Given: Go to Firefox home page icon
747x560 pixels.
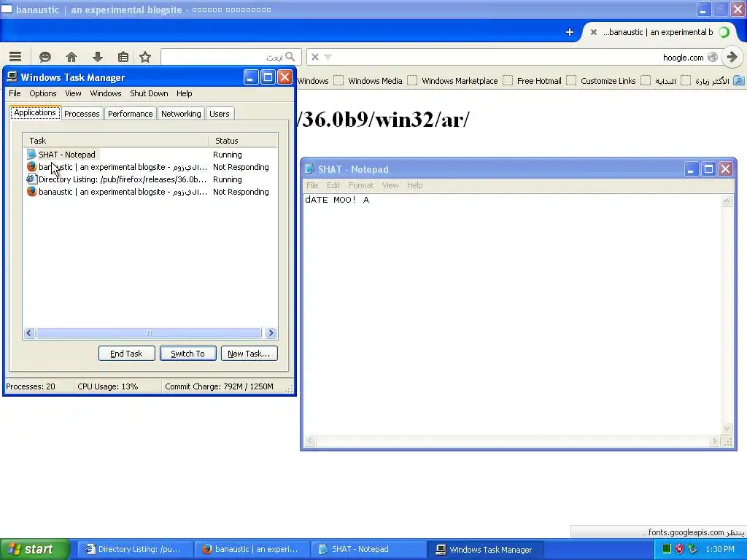Looking at the screenshot, I should click(71, 57).
